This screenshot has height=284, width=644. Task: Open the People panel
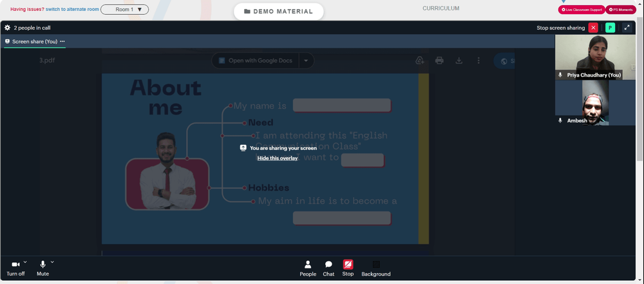[308, 269]
